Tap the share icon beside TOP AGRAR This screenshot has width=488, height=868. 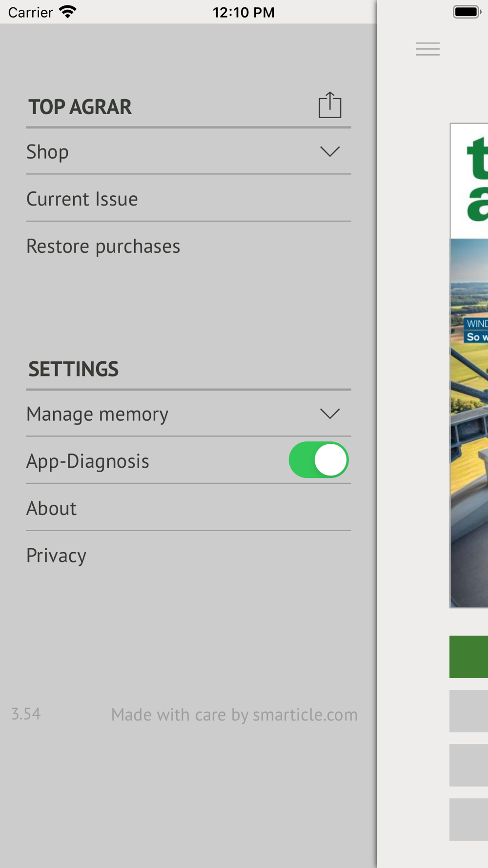(330, 105)
